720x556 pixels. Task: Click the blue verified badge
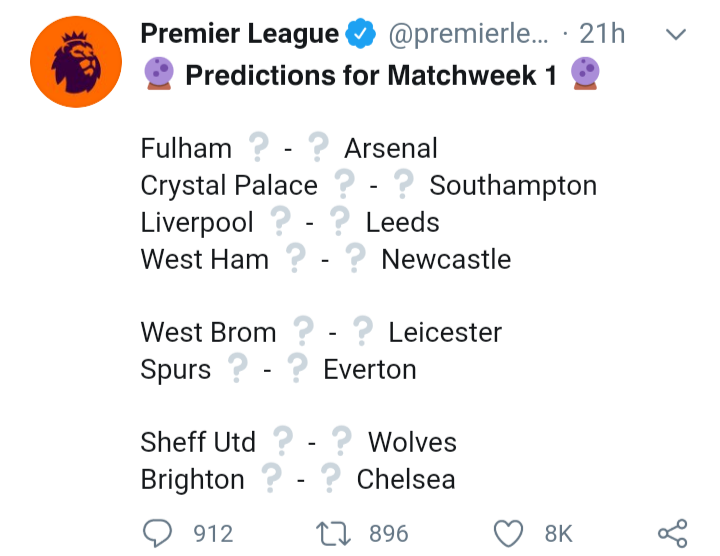[x=361, y=35]
